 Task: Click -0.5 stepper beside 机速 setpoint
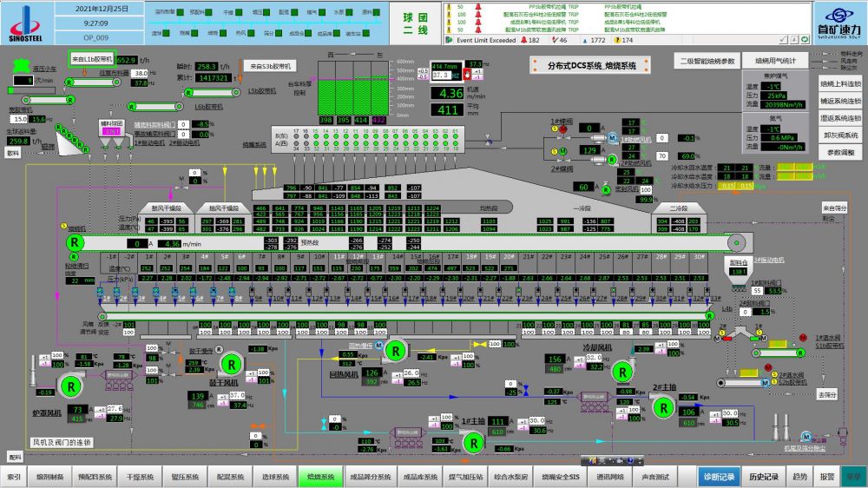[423, 77]
